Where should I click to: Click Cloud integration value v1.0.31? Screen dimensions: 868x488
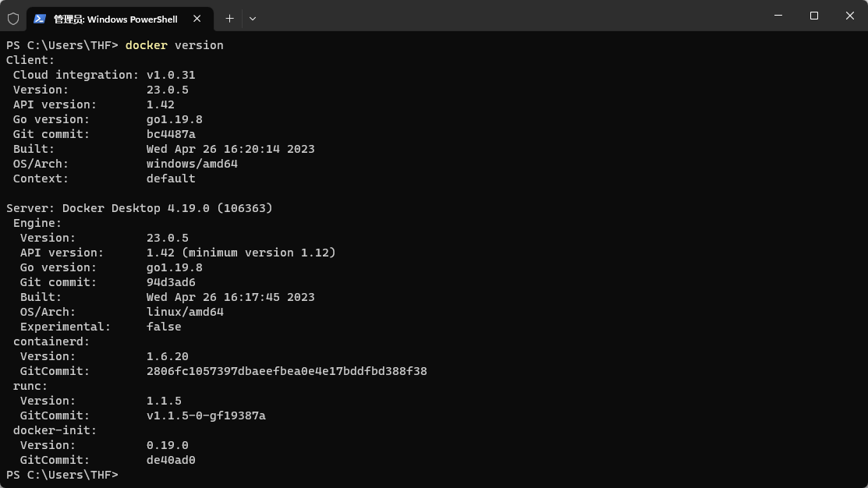click(171, 75)
